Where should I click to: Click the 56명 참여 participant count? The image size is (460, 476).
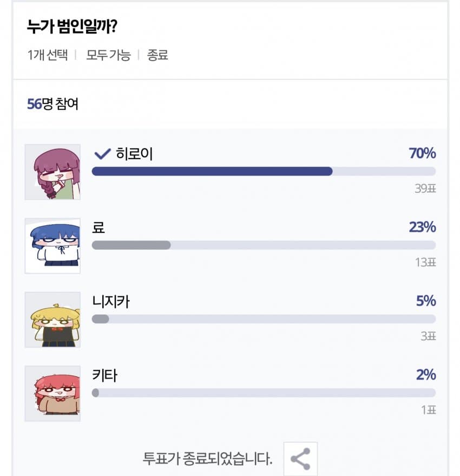(52, 104)
